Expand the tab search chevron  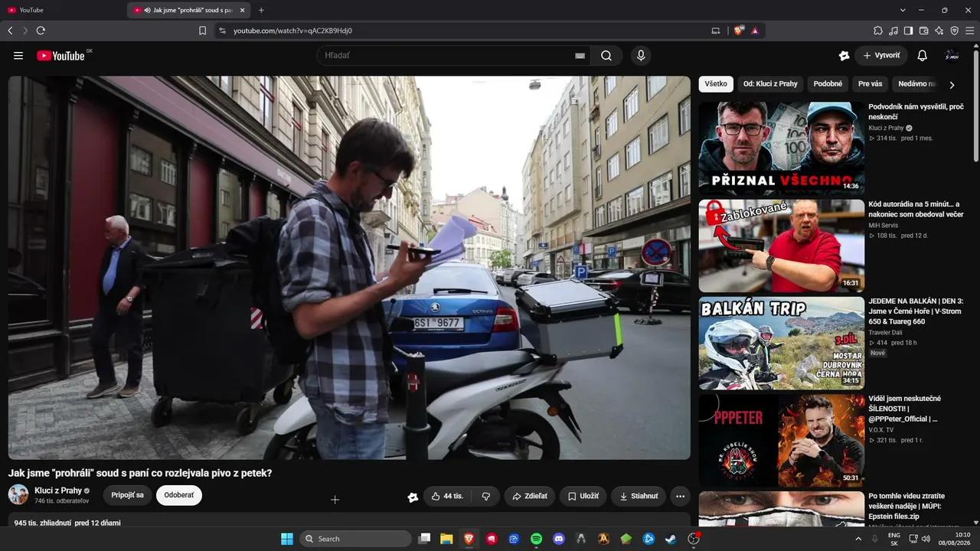tap(903, 10)
